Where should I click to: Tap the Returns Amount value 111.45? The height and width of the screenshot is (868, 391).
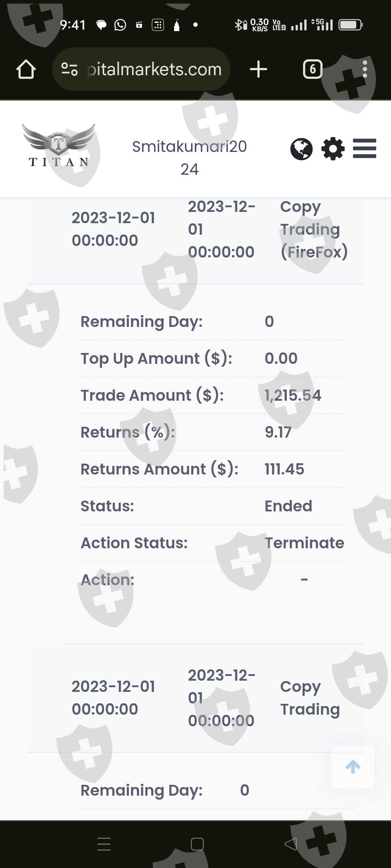tap(284, 469)
